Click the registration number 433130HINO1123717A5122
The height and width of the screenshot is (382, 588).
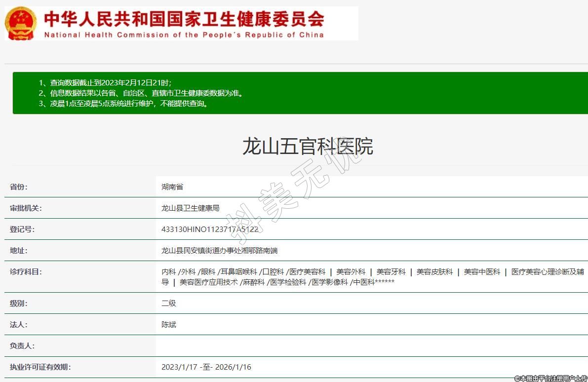click(209, 229)
